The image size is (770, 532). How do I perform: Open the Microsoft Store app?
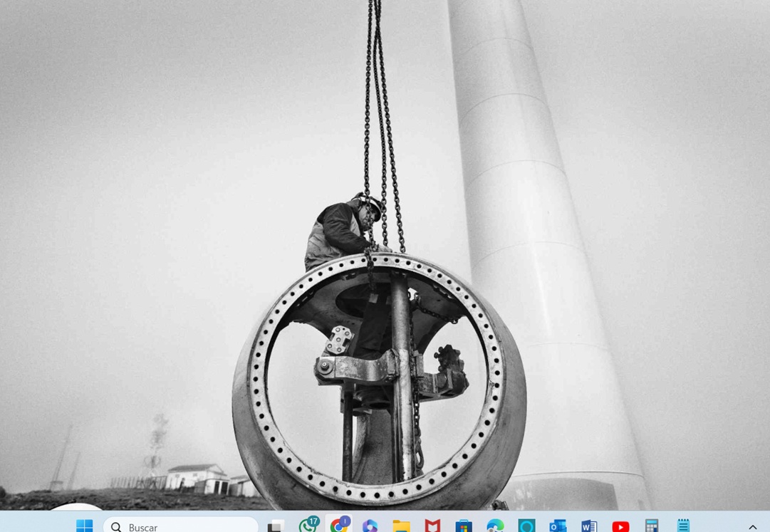tap(464, 526)
